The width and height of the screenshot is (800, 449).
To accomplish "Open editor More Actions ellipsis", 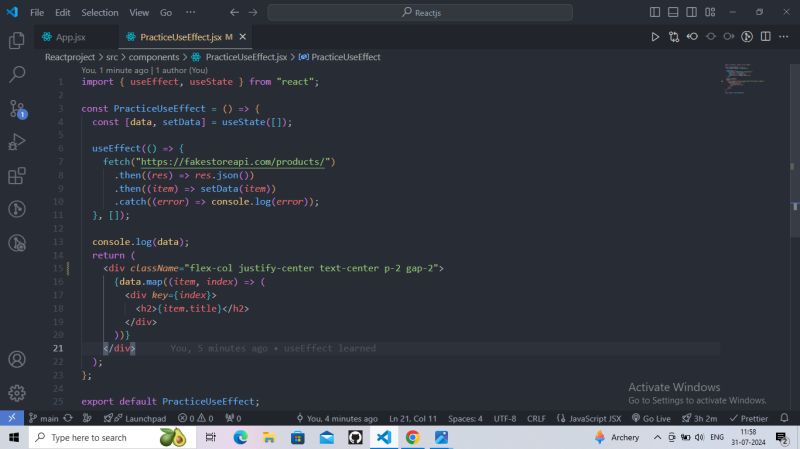I will pos(784,37).
